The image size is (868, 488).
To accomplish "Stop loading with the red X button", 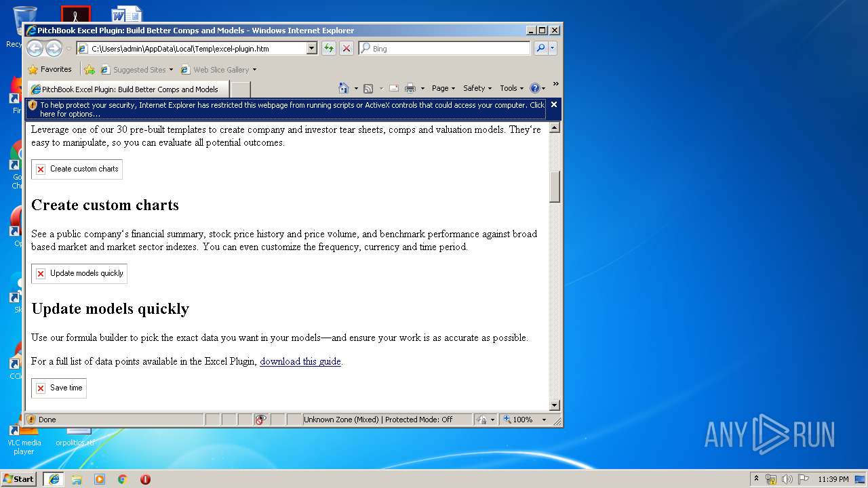I will pyautogui.click(x=346, y=48).
